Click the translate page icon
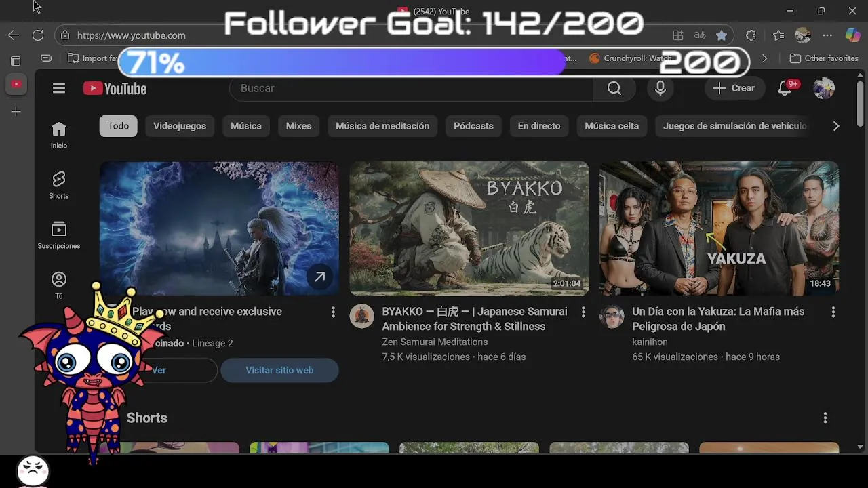Screen dimensions: 868x488 click(x=699, y=35)
